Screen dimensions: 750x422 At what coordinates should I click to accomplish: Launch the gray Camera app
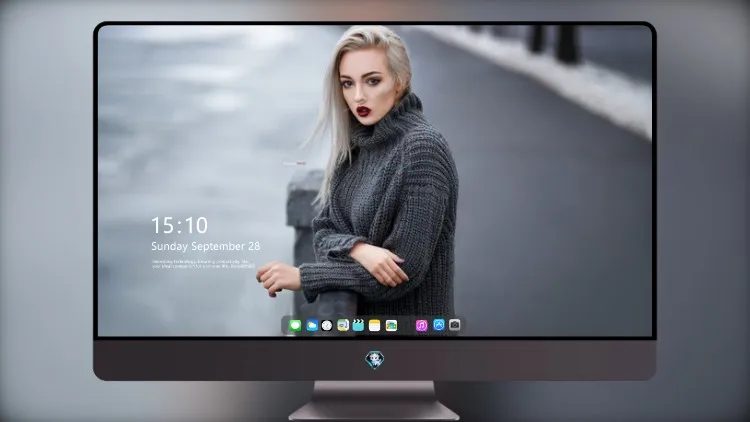pos(455,325)
